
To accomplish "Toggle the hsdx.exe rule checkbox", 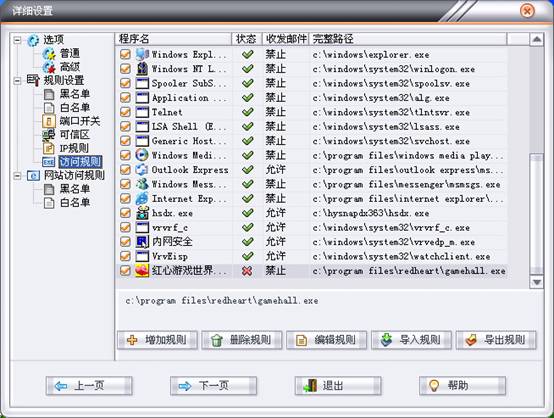I will tap(125, 213).
